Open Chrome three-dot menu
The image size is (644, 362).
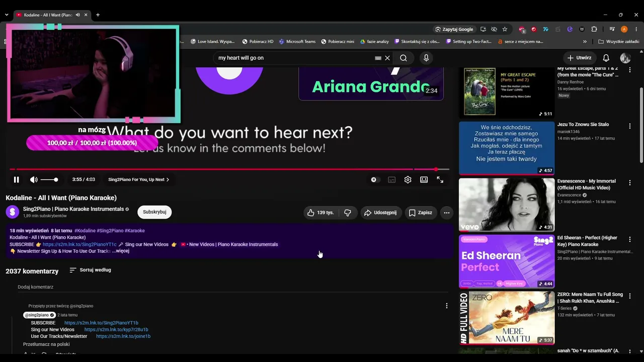pos(636,29)
